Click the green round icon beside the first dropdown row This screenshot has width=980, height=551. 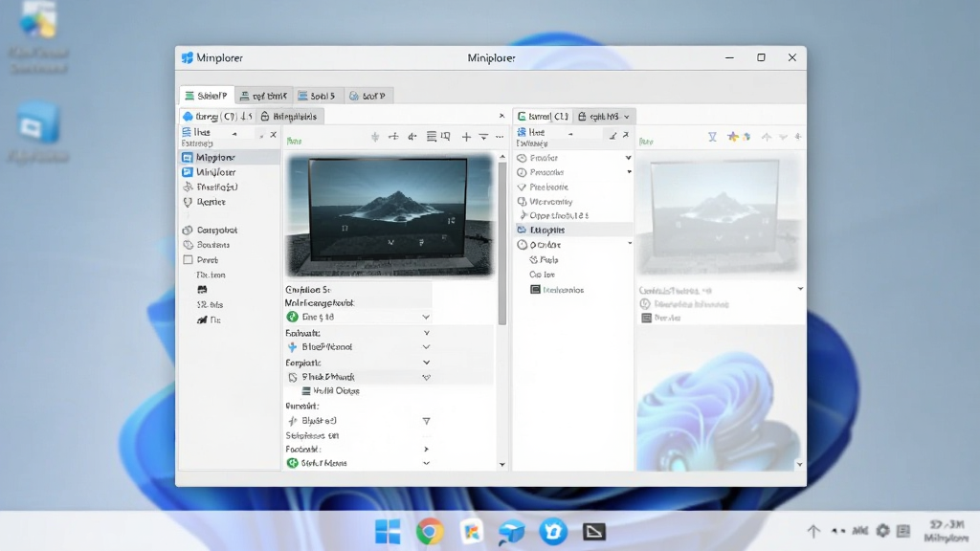pos(292,317)
